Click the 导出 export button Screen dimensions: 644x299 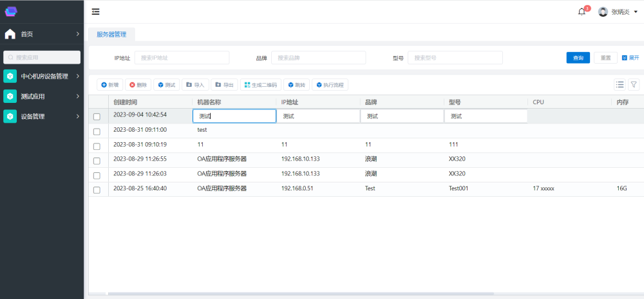[x=224, y=85]
